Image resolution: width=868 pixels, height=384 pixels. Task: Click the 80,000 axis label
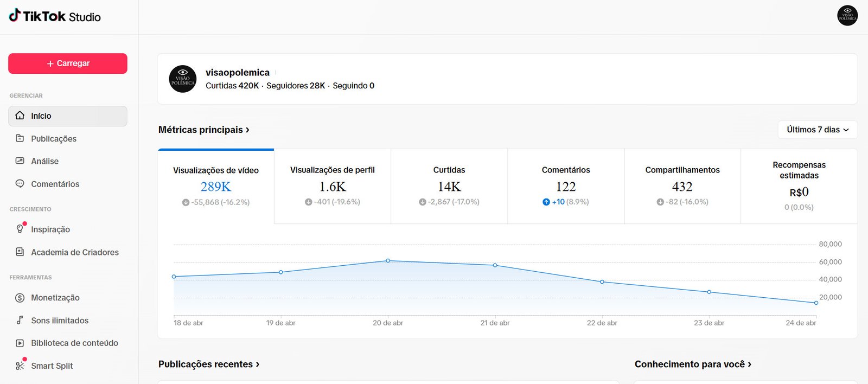(x=831, y=244)
